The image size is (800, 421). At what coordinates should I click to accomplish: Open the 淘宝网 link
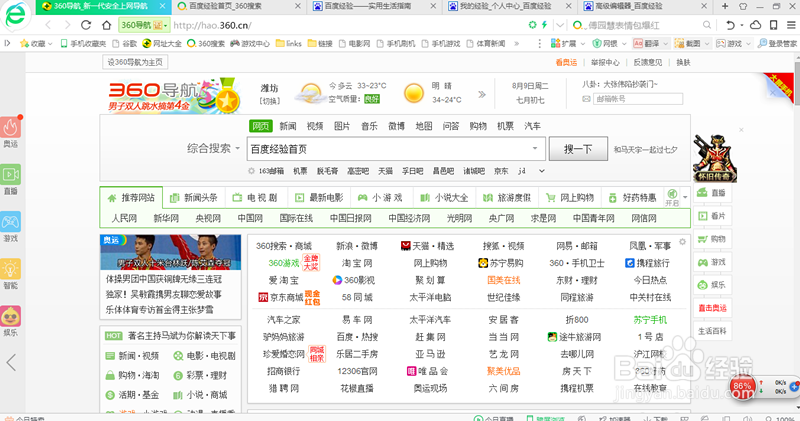point(357,263)
